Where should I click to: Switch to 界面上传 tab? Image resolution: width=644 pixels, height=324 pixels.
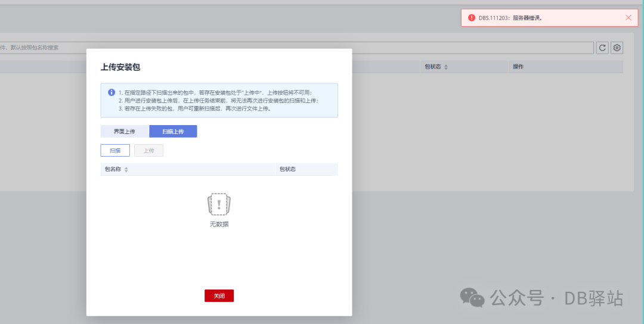tap(125, 131)
